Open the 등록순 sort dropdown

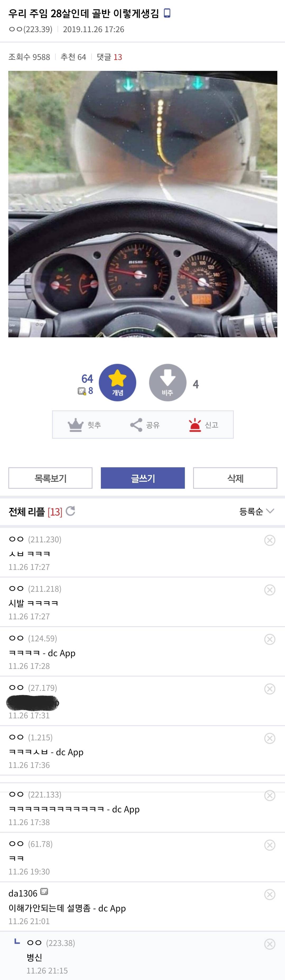pyautogui.click(x=256, y=511)
